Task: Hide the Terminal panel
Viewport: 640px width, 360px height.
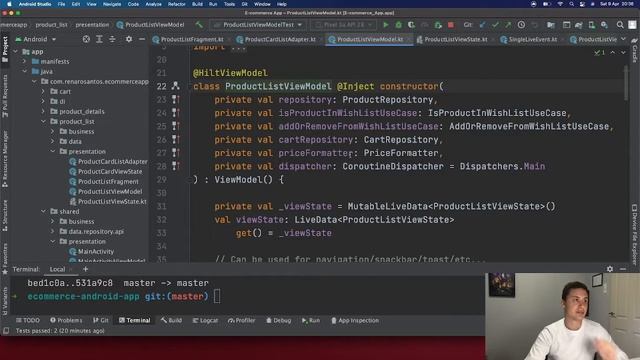Action: tap(623, 269)
